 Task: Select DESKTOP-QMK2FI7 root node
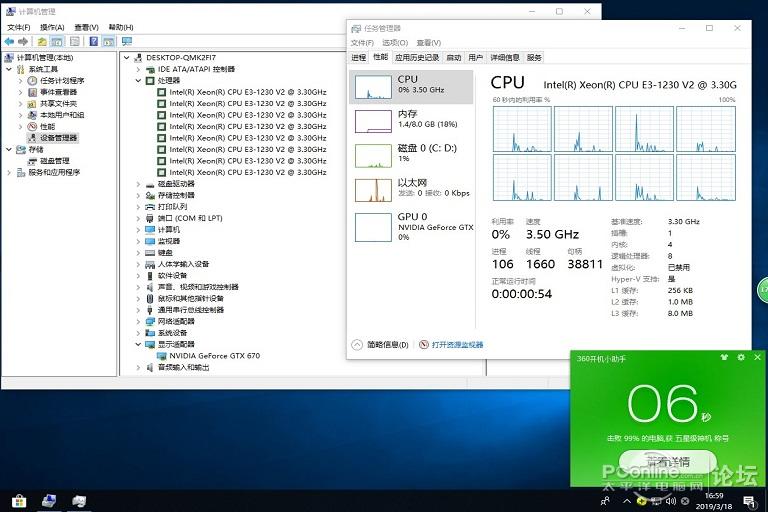coord(181,57)
